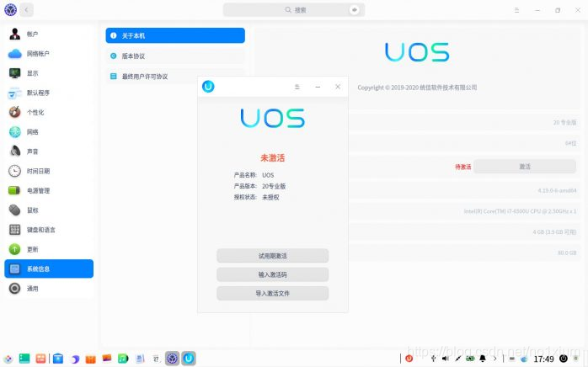Open control center hamburger menu
588x367 pixels.
click(516, 10)
